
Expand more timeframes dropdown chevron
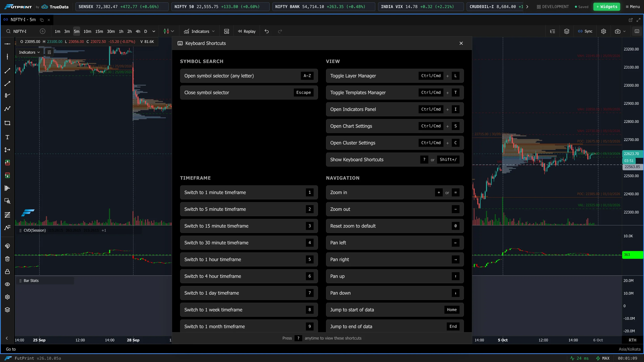click(154, 31)
